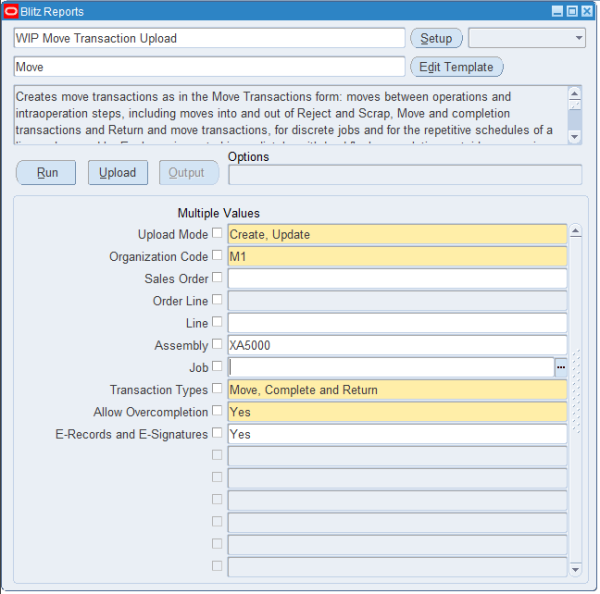Check the Job multiple values checkbox

pos(217,366)
